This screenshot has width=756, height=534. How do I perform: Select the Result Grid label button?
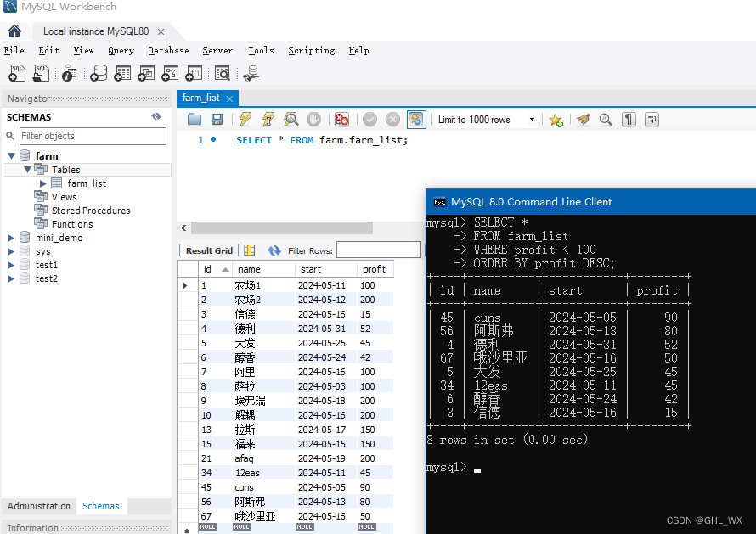click(209, 250)
